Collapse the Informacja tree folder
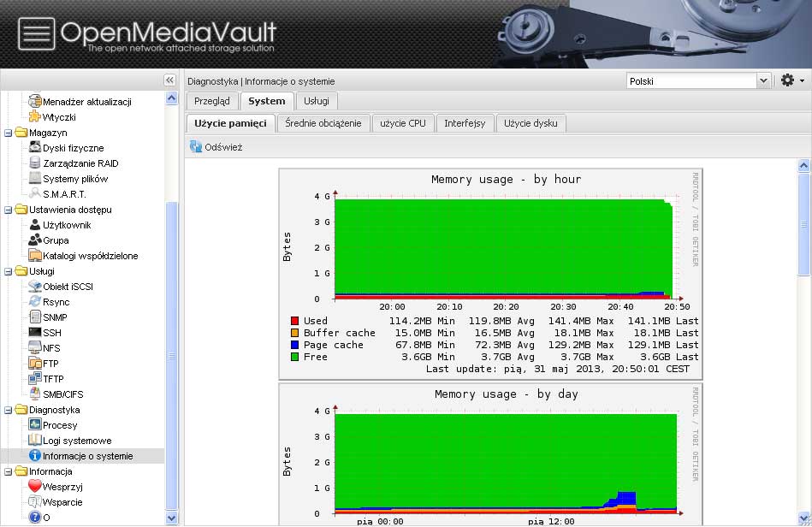The image size is (812, 527). 8,471
